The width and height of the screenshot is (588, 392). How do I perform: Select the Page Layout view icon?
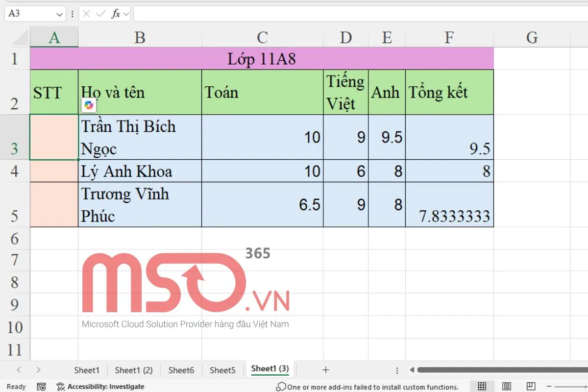pos(506,386)
